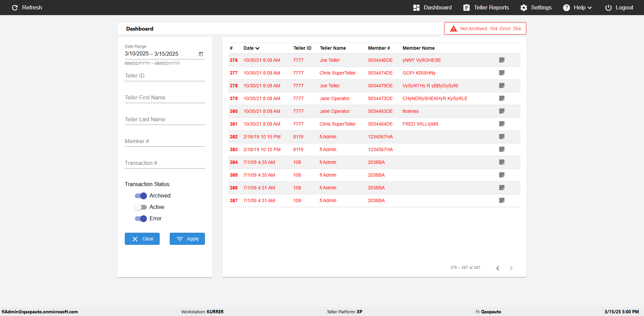Open note icon for transaction 380
The image size is (644, 316).
click(x=502, y=111)
